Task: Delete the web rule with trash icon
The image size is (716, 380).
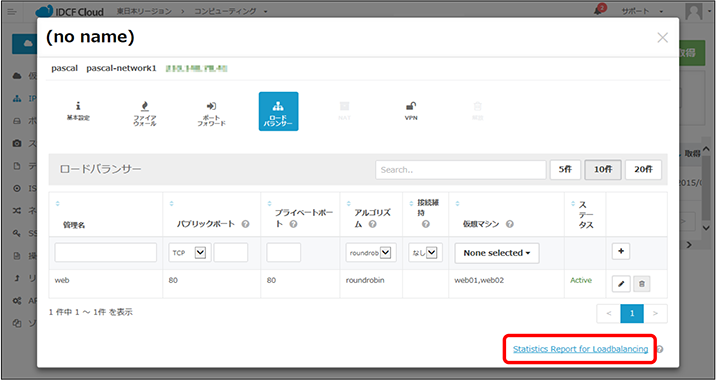Action: (642, 284)
